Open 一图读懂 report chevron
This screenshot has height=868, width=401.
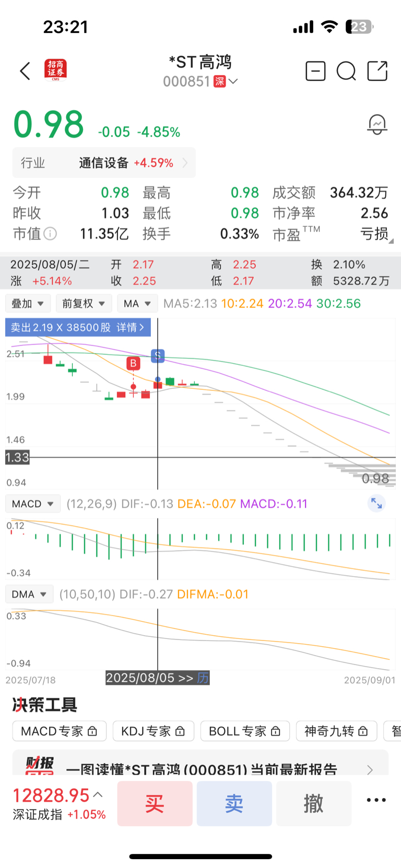point(370,770)
